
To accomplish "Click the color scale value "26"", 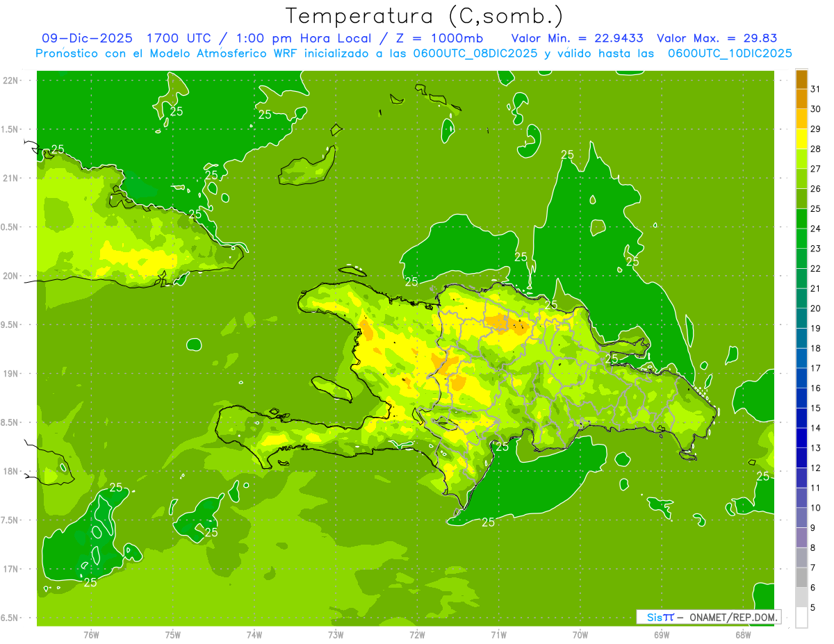I will [x=815, y=189].
